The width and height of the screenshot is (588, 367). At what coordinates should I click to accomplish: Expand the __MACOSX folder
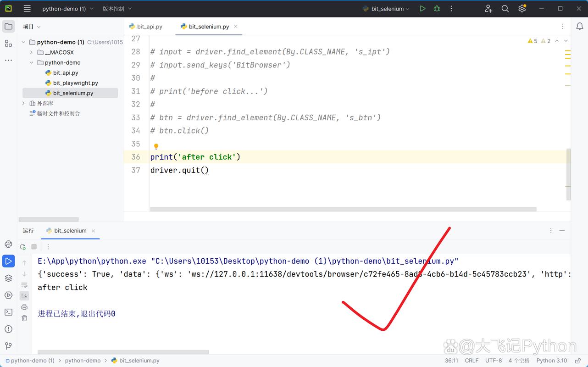click(31, 52)
